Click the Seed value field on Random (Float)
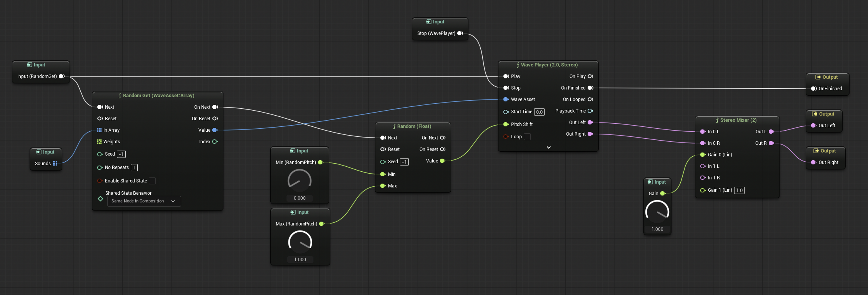Viewport: 868px width, 295px height. [404, 162]
